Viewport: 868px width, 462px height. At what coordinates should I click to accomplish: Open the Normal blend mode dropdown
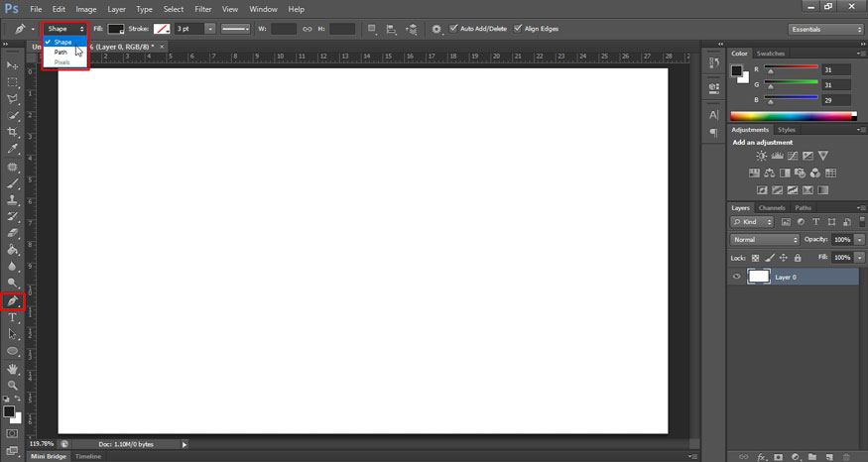pyautogui.click(x=765, y=240)
